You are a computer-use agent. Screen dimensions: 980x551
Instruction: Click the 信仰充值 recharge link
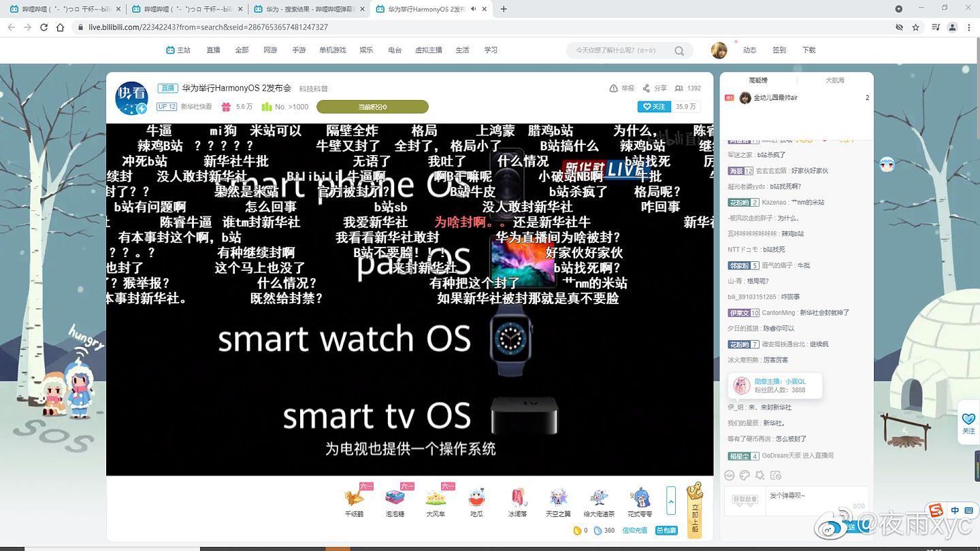635,531
